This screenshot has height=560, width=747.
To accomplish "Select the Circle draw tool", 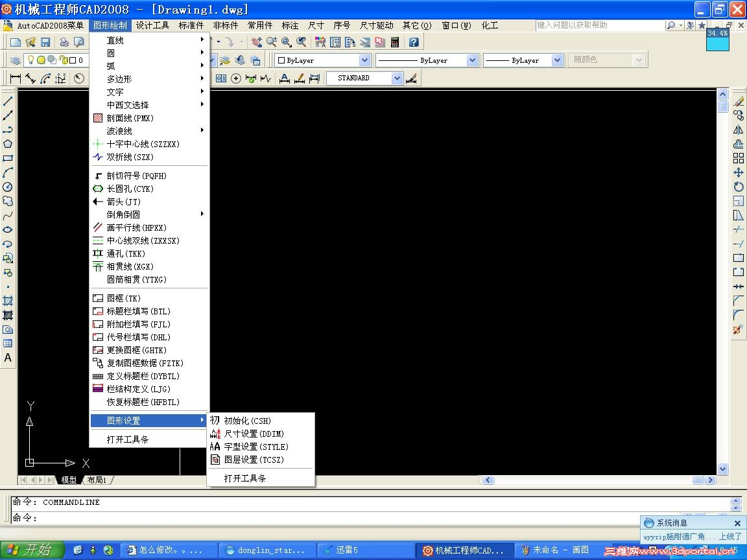I will click(x=8, y=187).
